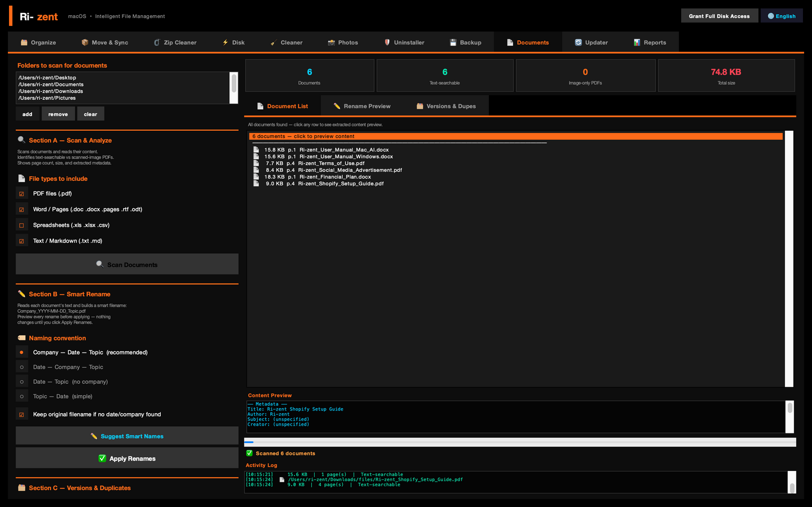
Task: Click file icon of Ri-zent_User_Manual_Mac_AI.docx
Action: (x=256, y=149)
